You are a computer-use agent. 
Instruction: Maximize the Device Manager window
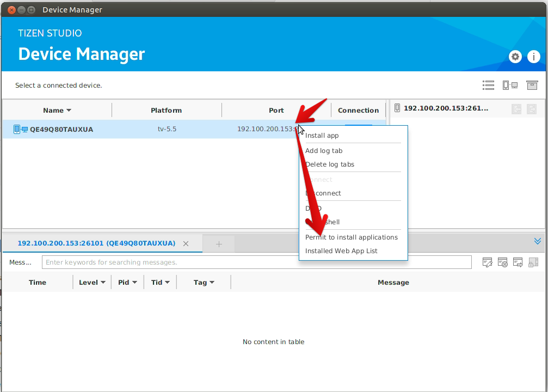click(31, 10)
